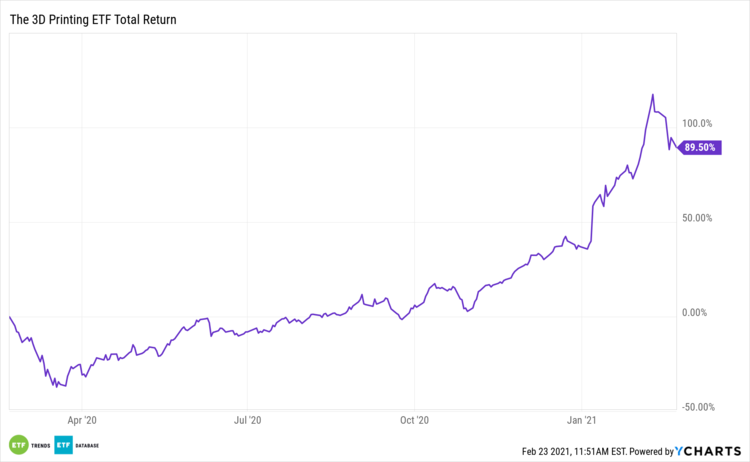Click the start of the purple line at the left edge
750x462 pixels.
pos(9,316)
